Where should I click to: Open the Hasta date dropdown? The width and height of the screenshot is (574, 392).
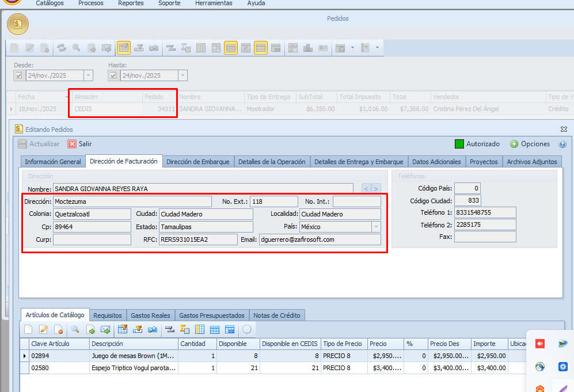pos(183,75)
